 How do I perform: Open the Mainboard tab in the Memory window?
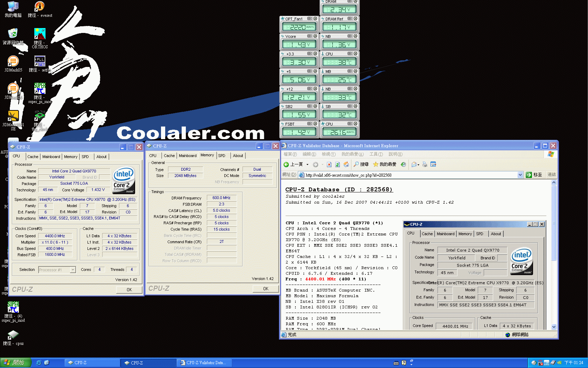[x=188, y=156]
